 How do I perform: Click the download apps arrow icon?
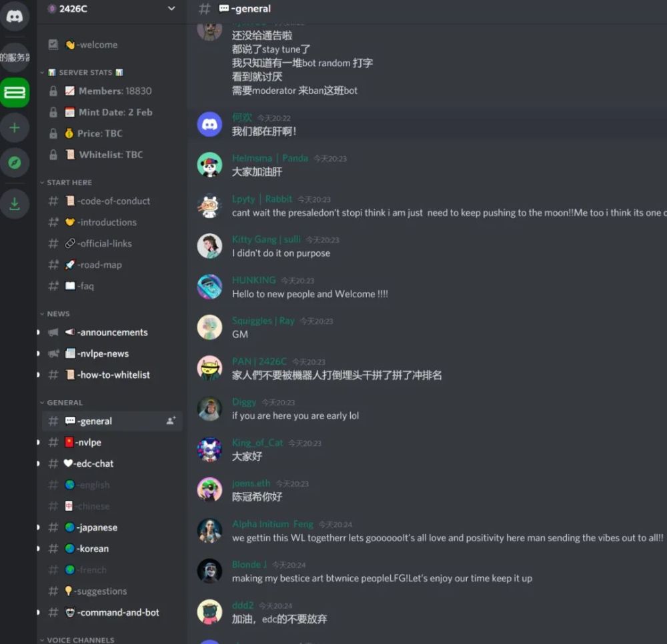[15, 203]
